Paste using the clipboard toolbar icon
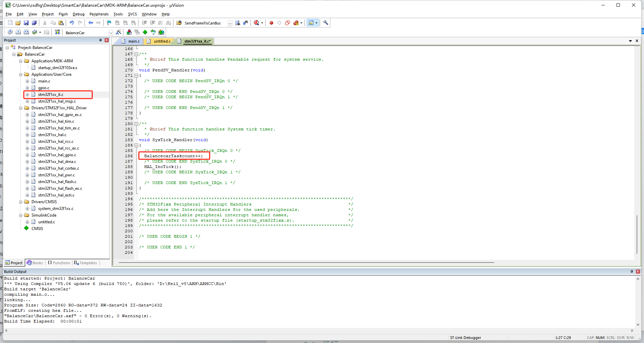This screenshot has width=644, height=343. [61, 23]
